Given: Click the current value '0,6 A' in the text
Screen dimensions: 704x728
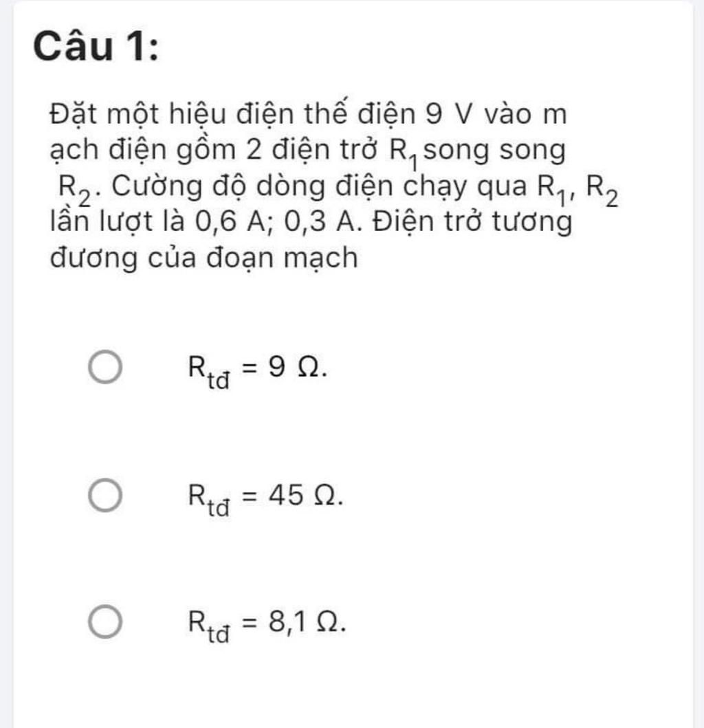Looking at the screenshot, I should pyautogui.click(x=230, y=221).
